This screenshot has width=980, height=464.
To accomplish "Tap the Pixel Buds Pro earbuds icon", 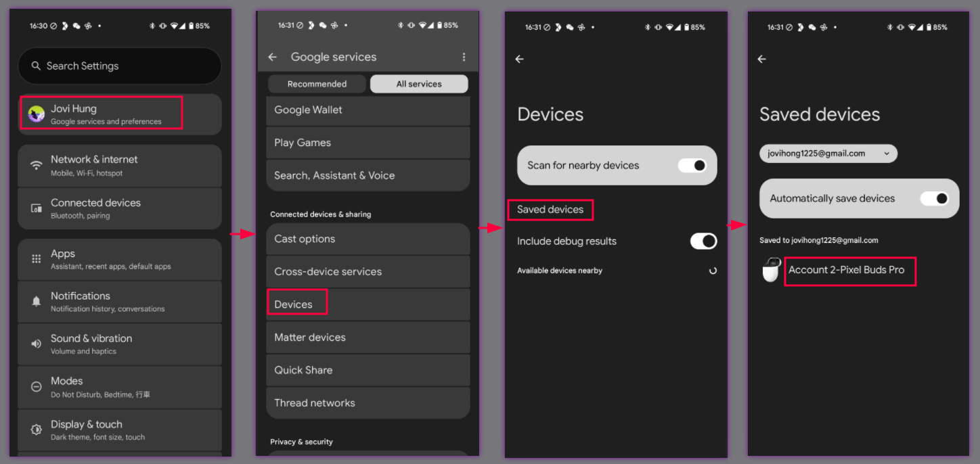I will (x=771, y=270).
